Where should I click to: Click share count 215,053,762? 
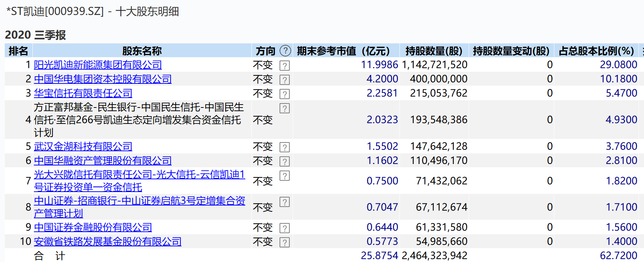pos(439,93)
